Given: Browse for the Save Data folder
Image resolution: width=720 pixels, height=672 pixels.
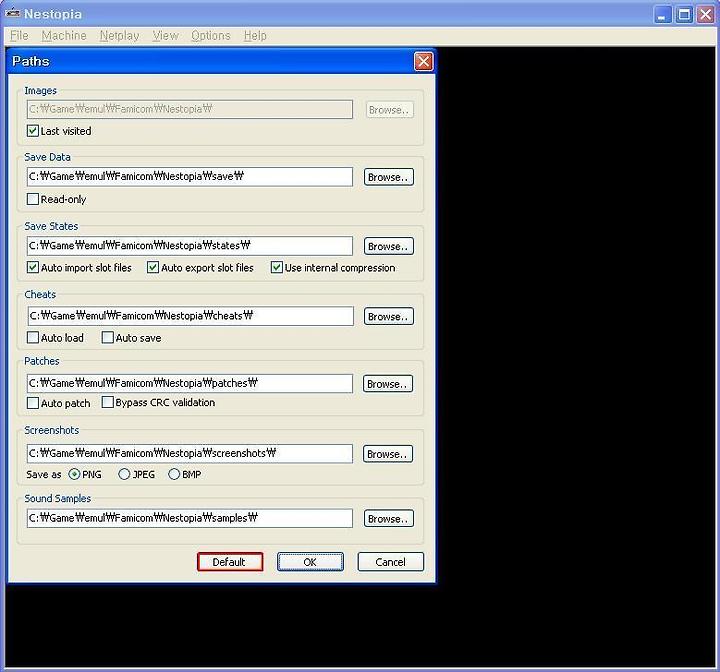Looking at the screenshot, I should click(388, 177).
